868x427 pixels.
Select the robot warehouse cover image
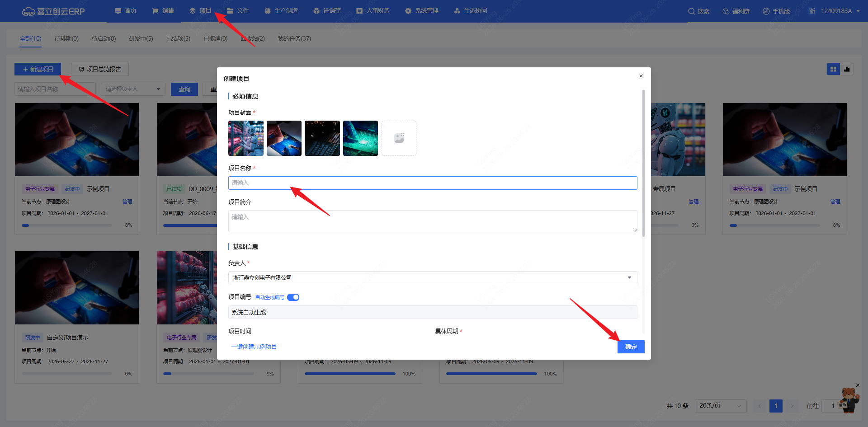pyautogui.click(x=246, y=138)
